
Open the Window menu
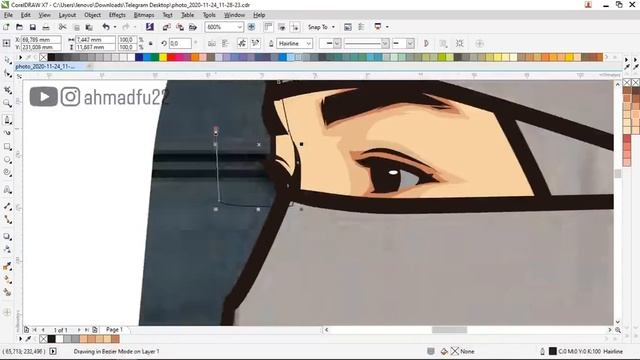[x=234, y=15]
